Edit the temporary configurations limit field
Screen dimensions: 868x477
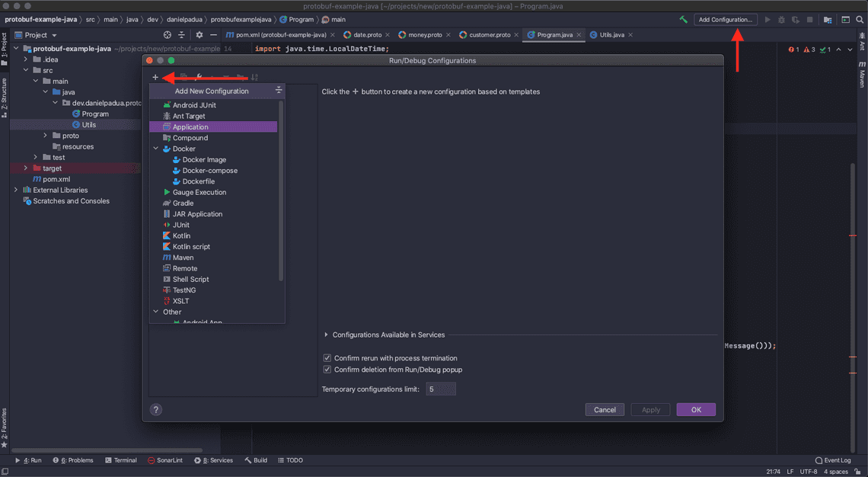coord(440,389)
